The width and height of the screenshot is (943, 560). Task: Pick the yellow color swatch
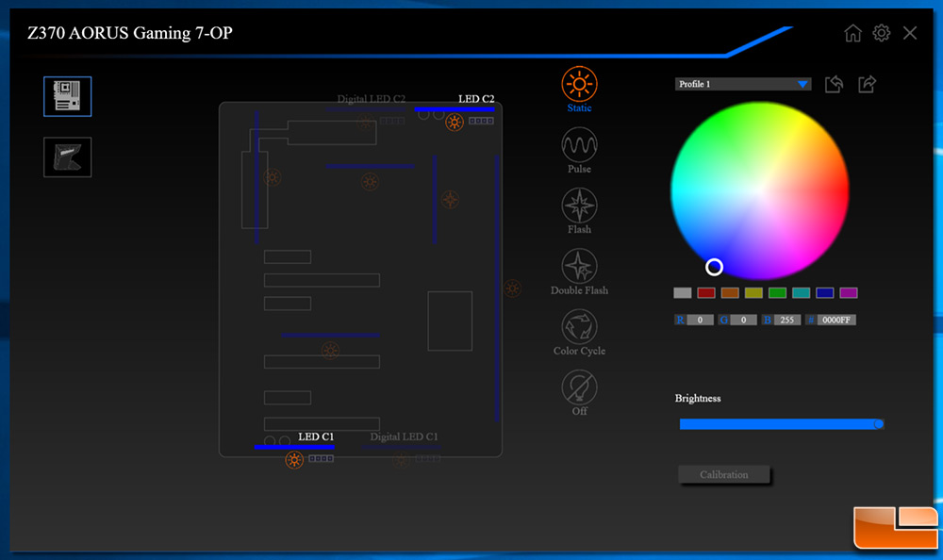pyautogui.click(x=753, y=293)
